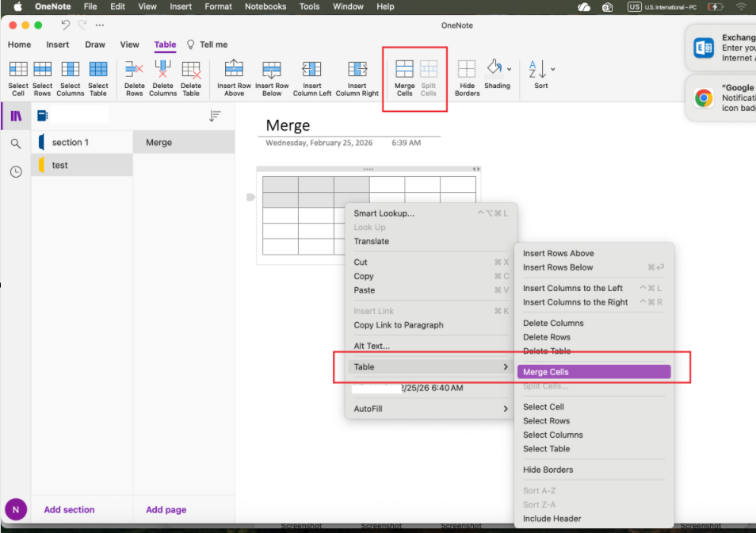The image size is (756, 533).
Task: Choose Copy Link to Paragraph
Action: click(x=430, y=325)
